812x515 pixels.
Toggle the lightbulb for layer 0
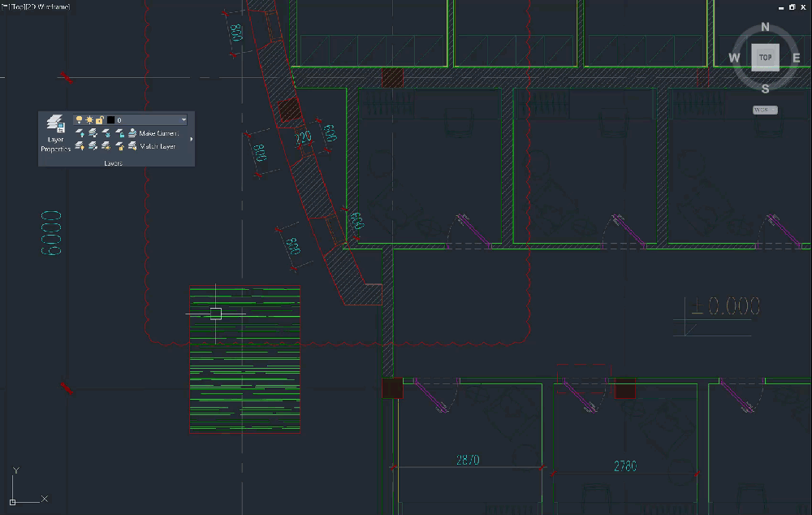click(79, 119)
